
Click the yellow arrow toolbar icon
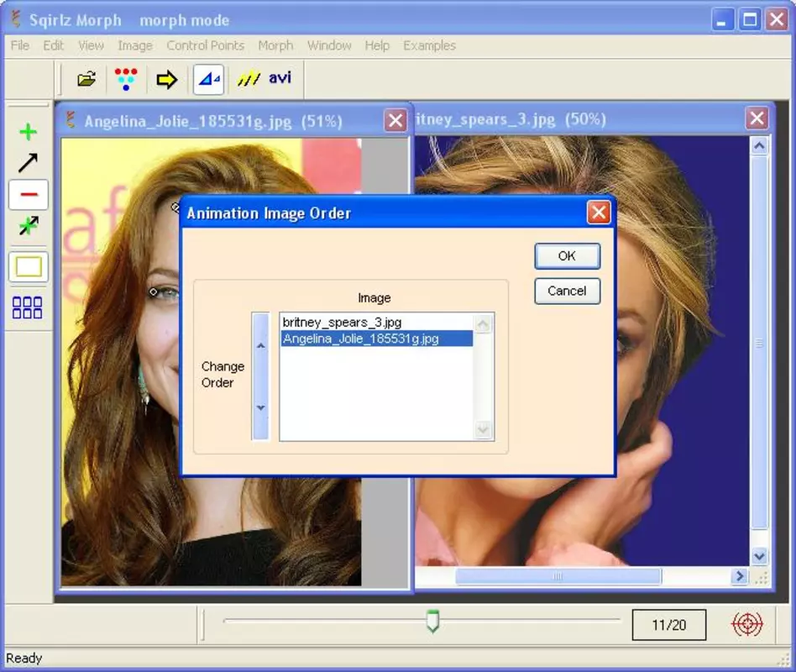coord(166,80)
